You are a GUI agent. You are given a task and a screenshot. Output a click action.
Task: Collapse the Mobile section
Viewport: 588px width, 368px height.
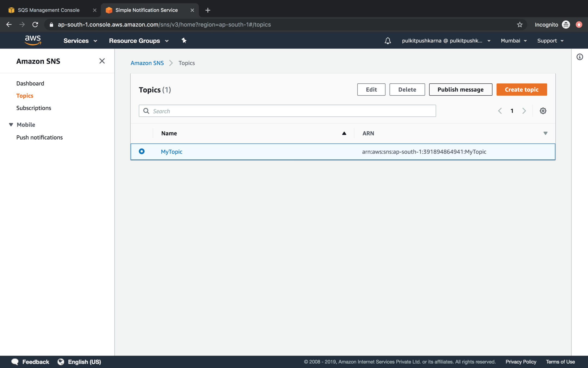tap(11, 125)
